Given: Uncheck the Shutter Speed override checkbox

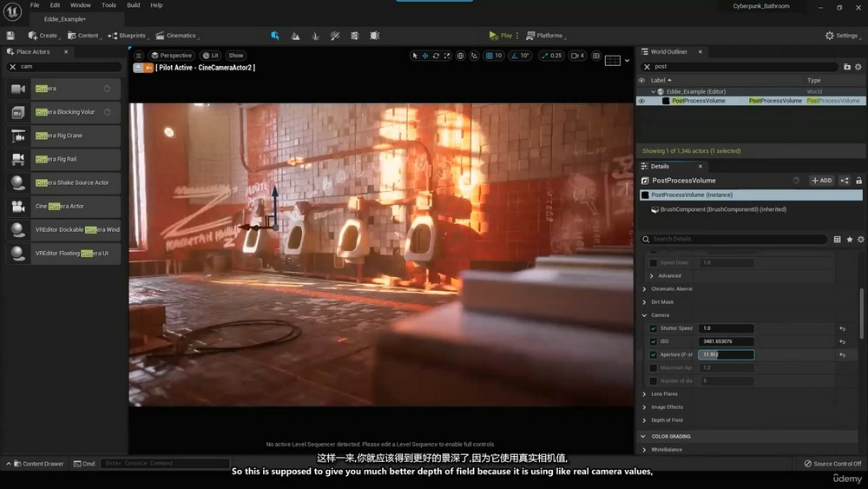Looking at the screenshot, I should tap(654, 328).
